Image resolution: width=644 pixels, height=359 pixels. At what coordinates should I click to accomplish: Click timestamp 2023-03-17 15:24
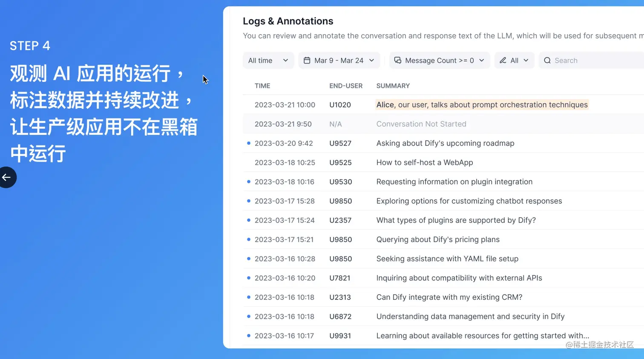coord(285,220)
